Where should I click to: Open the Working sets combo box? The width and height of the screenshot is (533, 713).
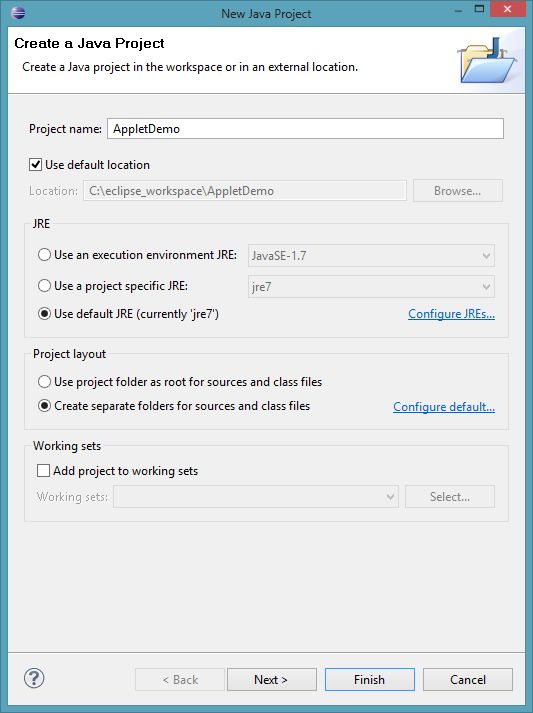(256, 497)
